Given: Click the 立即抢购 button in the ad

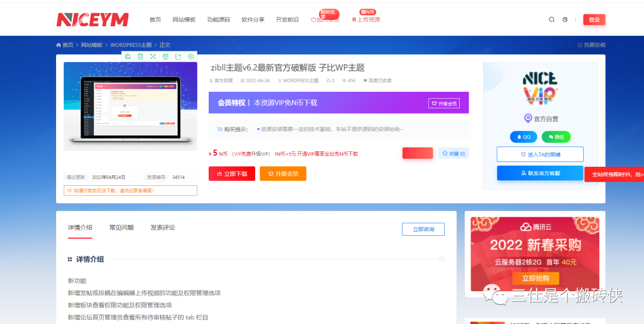Looking at the screenshot, I should coord(535,278).
